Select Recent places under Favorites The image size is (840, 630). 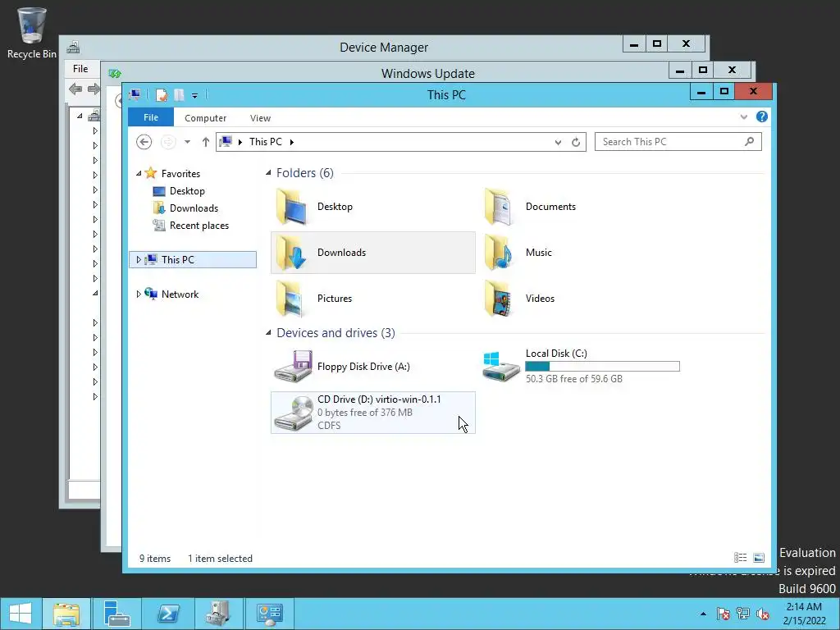pyautogui.click(x=199, y=226)
